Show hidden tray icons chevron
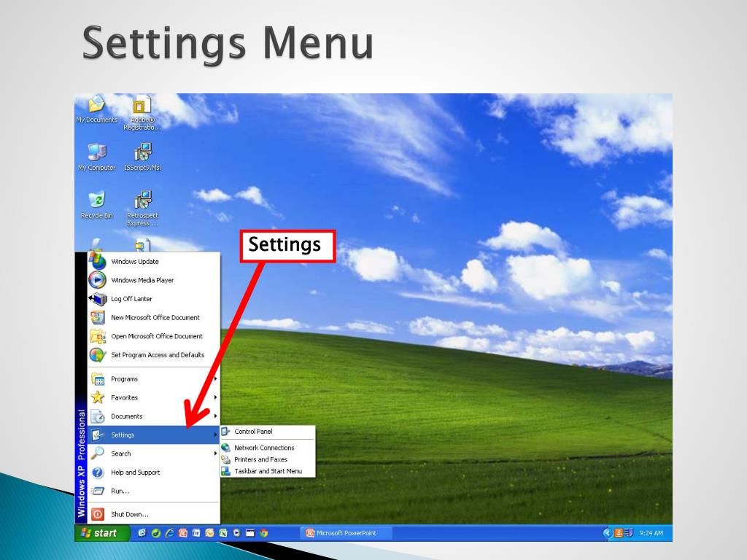This screenshot has width=747, height=560. [x=608, y=533]
